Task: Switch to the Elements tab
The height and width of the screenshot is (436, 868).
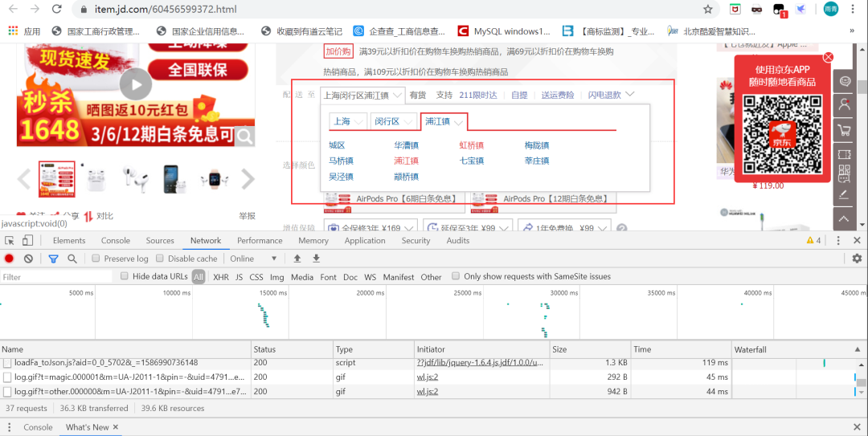Action: pyautogui.click(x=69, y=240)
